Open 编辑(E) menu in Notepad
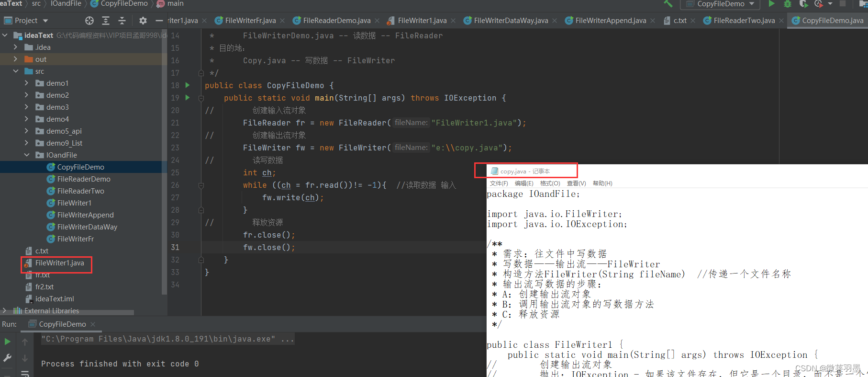 tap(524, 183)
